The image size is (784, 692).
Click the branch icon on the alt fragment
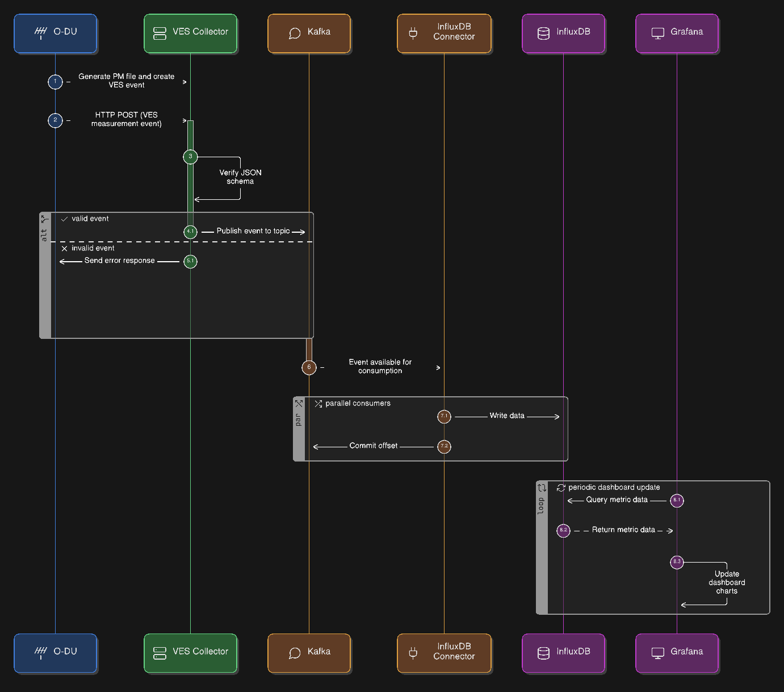(x=45, y=219)
